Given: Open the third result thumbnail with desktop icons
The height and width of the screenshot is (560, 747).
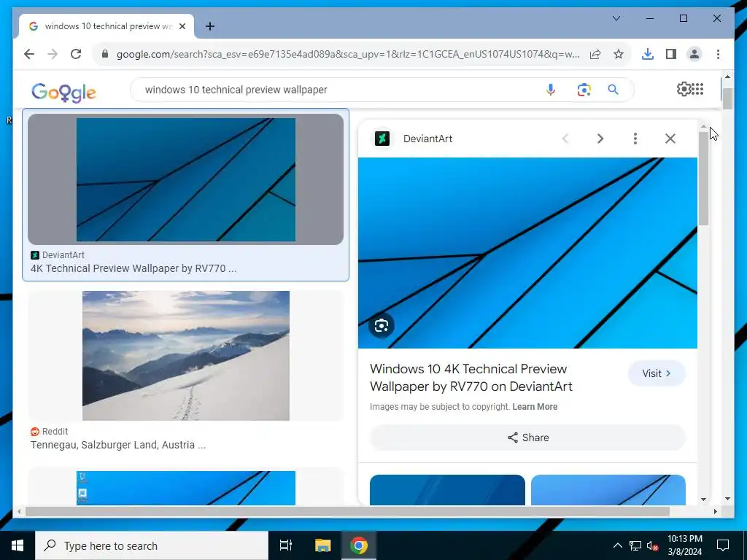Looking at the screenshot, I should pos(185,488).
